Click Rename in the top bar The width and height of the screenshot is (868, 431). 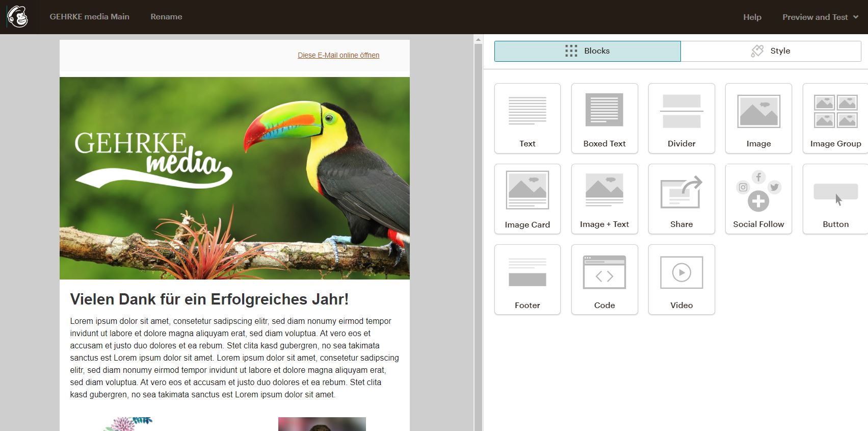pyautogui.click(x=166, y=17)
